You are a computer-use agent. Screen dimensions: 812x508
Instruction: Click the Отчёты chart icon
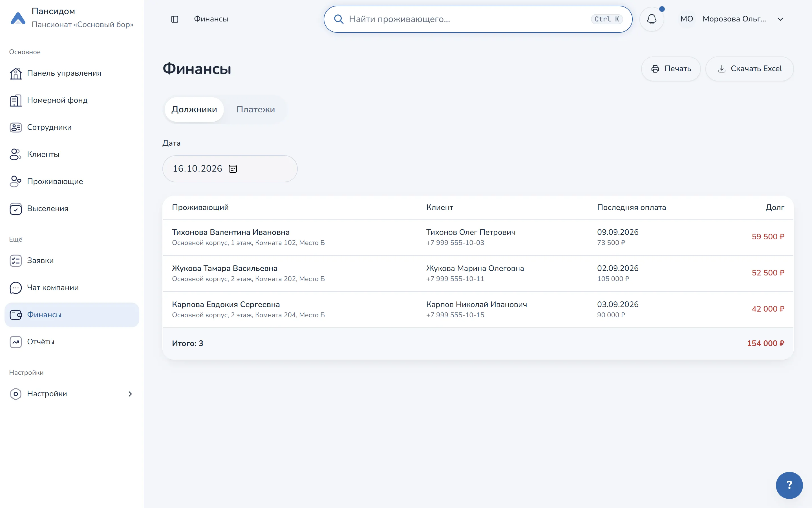click(16, 342)
